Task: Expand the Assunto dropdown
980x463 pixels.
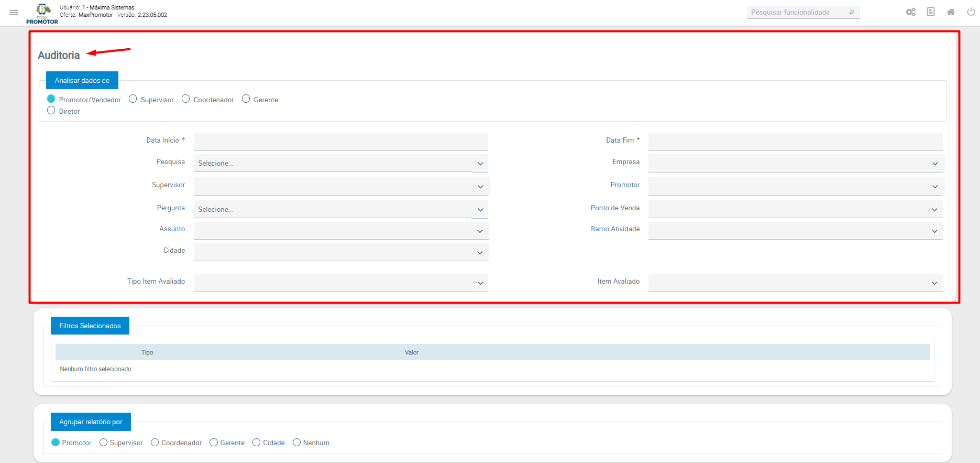Action: pos(341,231)
